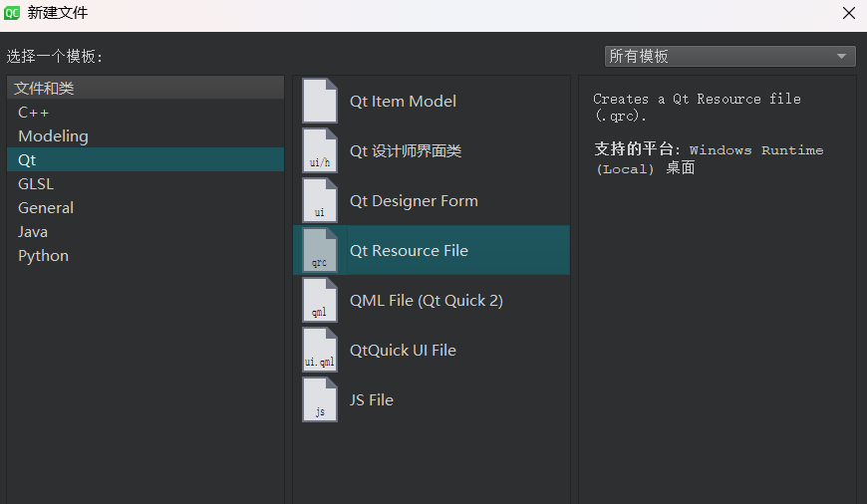Image resolution: width=867 pixels, height=504 pixels.
Task: Click the Qt Creator logo in title bar
Action: click(x=12, y=13)
